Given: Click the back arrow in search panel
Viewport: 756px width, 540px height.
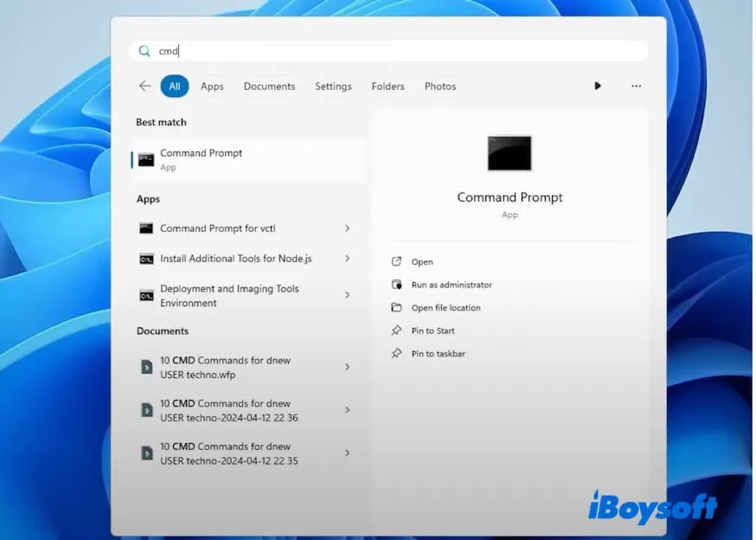Looking at the screenshot, I should click(144, 87).
